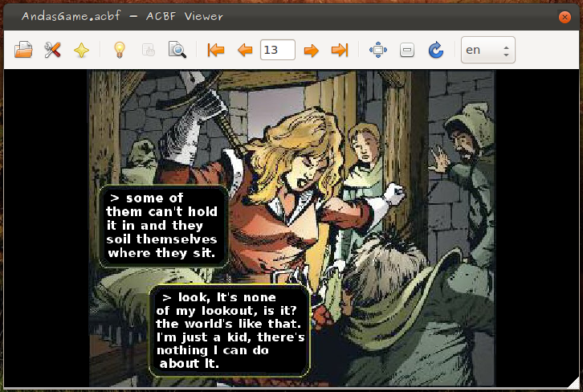Go to the previous page
Screen dimensions: 583x392
(245, 50)
